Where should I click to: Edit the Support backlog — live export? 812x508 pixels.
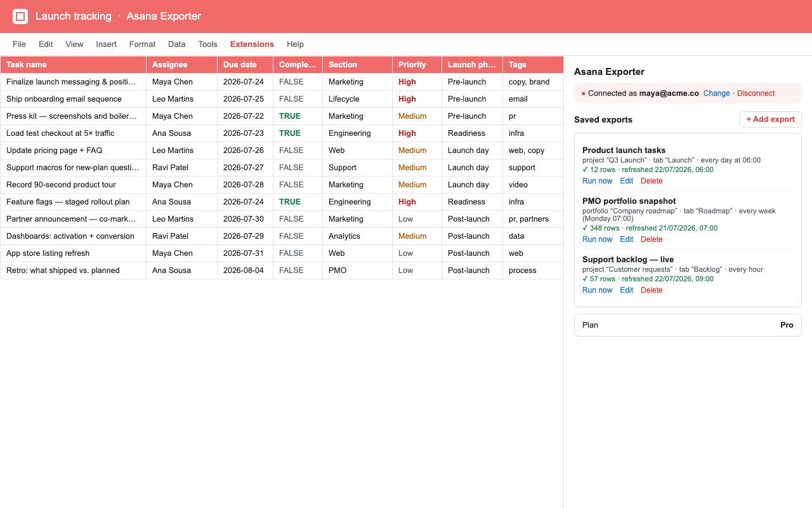[626, 290]
